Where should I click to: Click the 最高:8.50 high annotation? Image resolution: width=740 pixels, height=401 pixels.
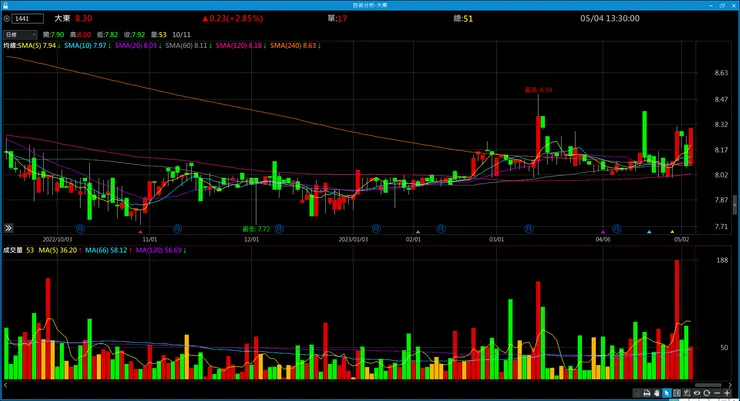(x=538, y=90)
